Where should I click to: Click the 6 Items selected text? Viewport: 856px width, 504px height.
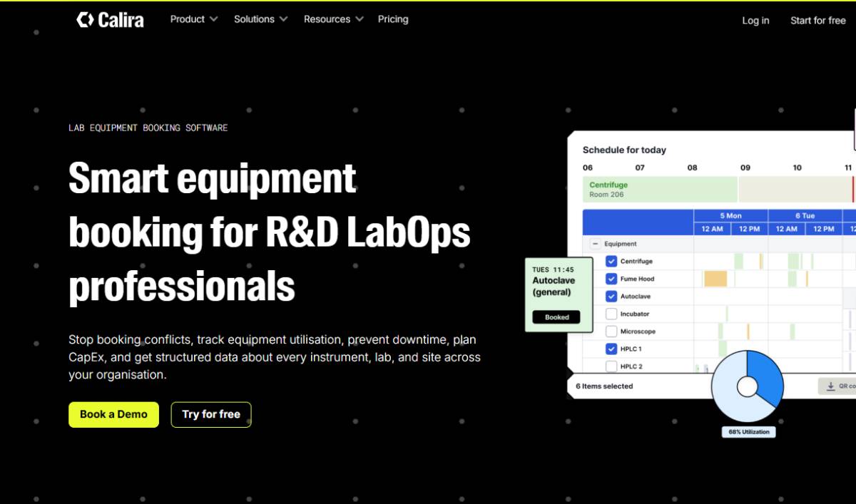(604, 386)
